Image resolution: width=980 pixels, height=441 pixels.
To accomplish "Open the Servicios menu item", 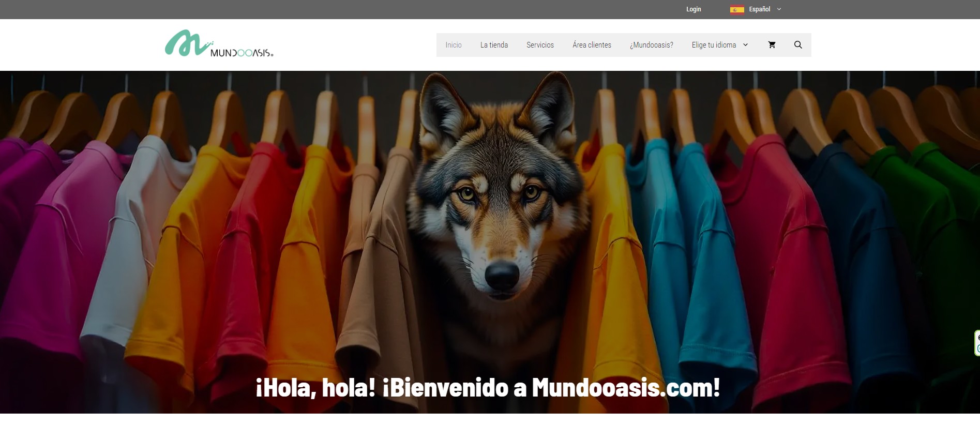I will tap(540, 45).
